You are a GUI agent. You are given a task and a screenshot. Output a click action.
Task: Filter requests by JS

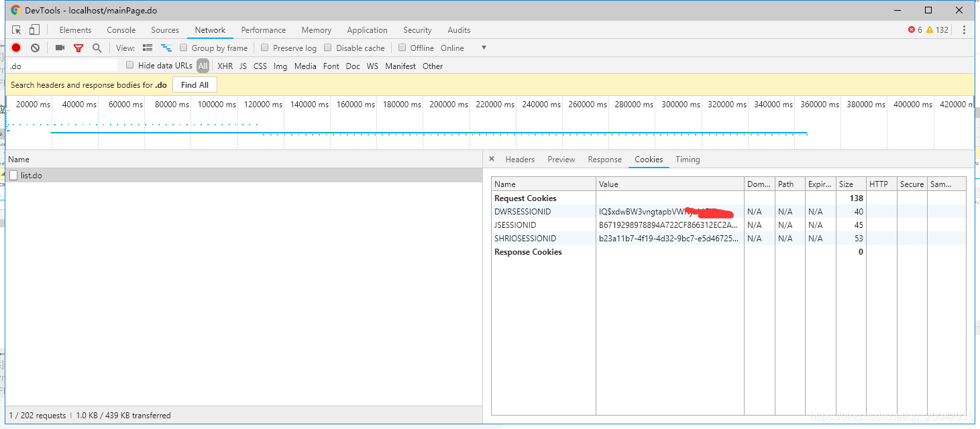[x=243, y=66]
